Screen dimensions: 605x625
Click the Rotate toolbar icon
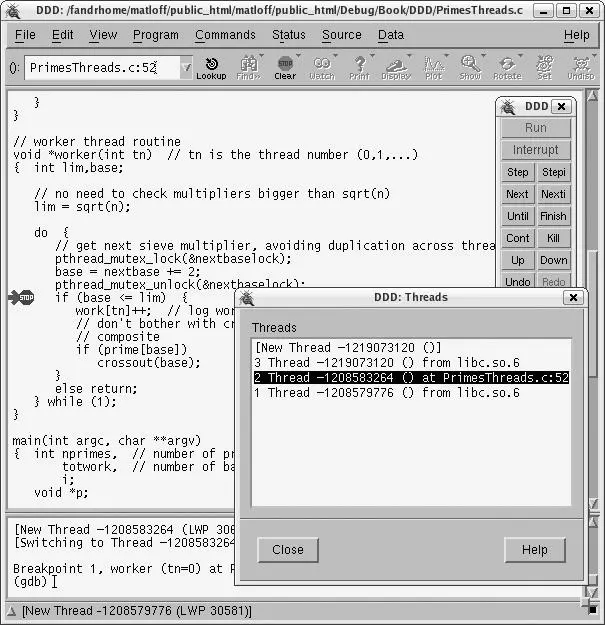point(507,67)
